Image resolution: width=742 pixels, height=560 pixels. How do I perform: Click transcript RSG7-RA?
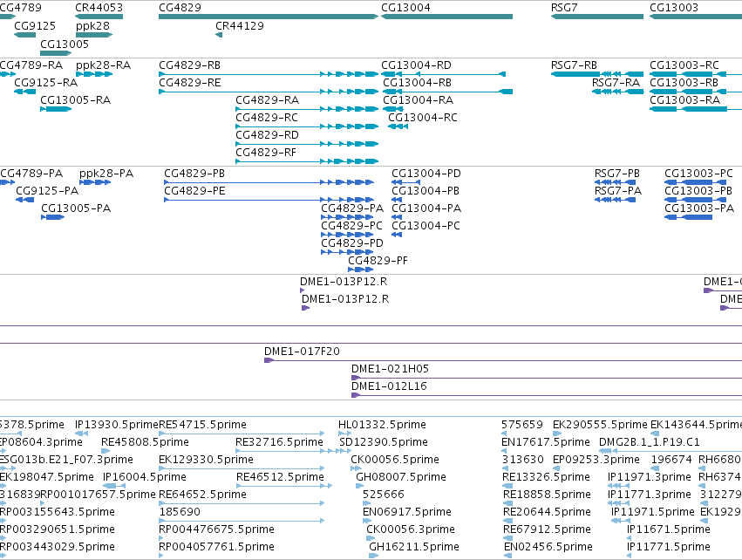coord(617,92)
